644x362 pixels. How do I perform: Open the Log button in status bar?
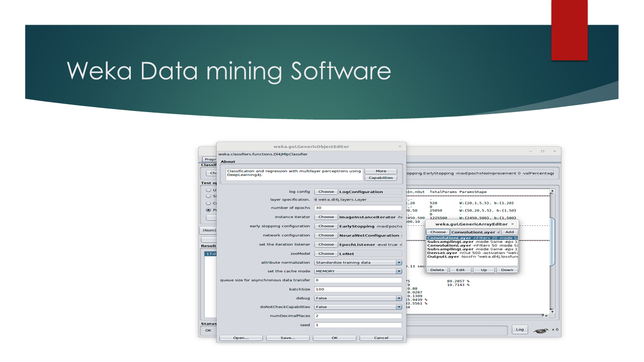click(520, 330)
